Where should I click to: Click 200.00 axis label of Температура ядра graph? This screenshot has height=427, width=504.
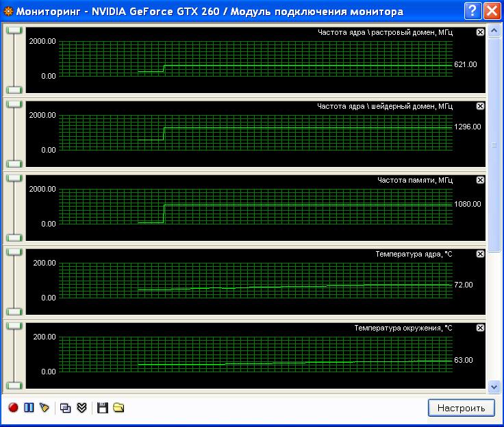pyautogui.click(x=45, y=263)
